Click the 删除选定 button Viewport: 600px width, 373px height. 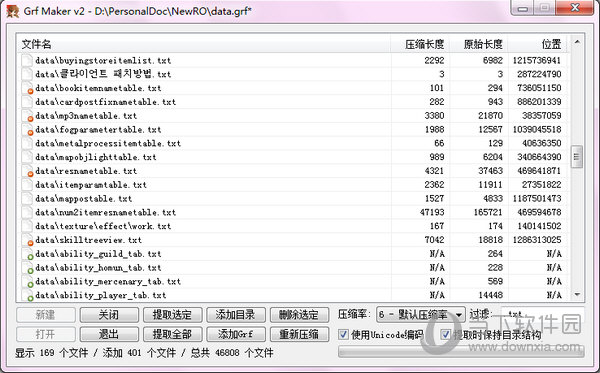299,315
